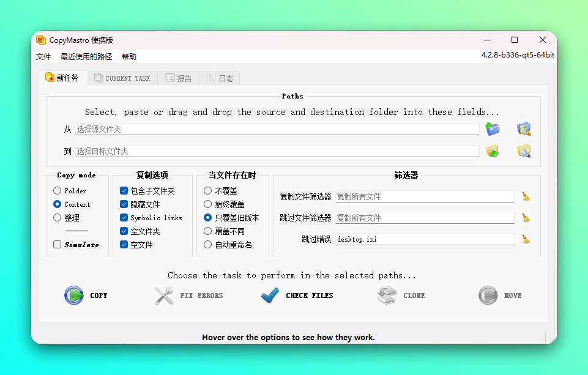The width and height of the screenshot is (588, 375).
Task: Open the 帮助 menu
Action: click(129, 57)
